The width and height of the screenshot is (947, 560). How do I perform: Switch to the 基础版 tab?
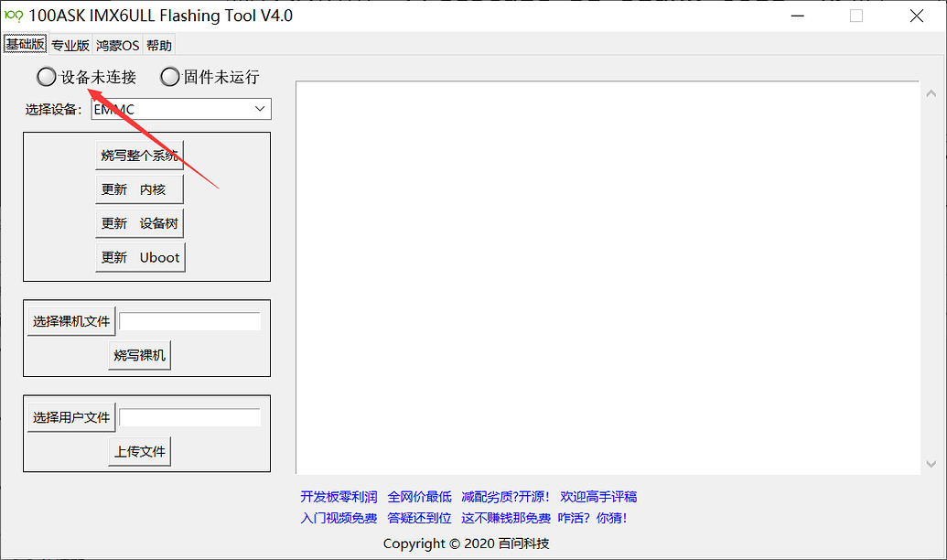coord(25,44)
